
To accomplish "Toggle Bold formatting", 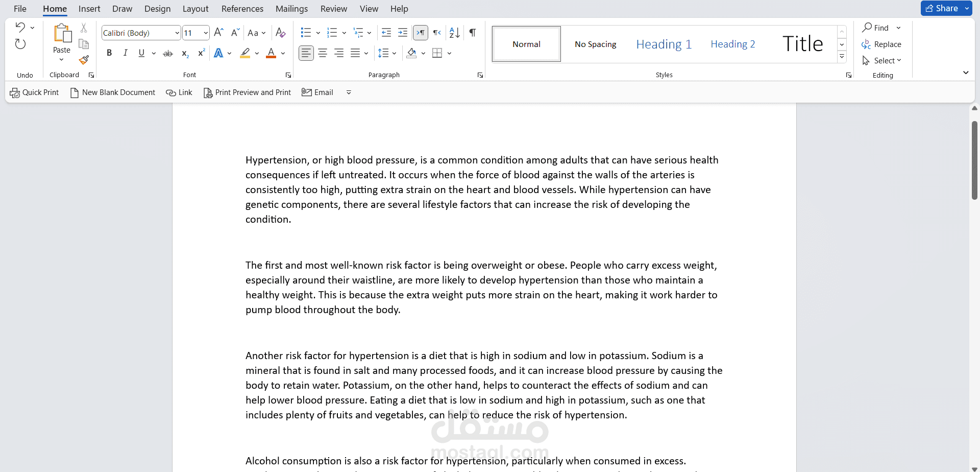I will pos(109,53).
